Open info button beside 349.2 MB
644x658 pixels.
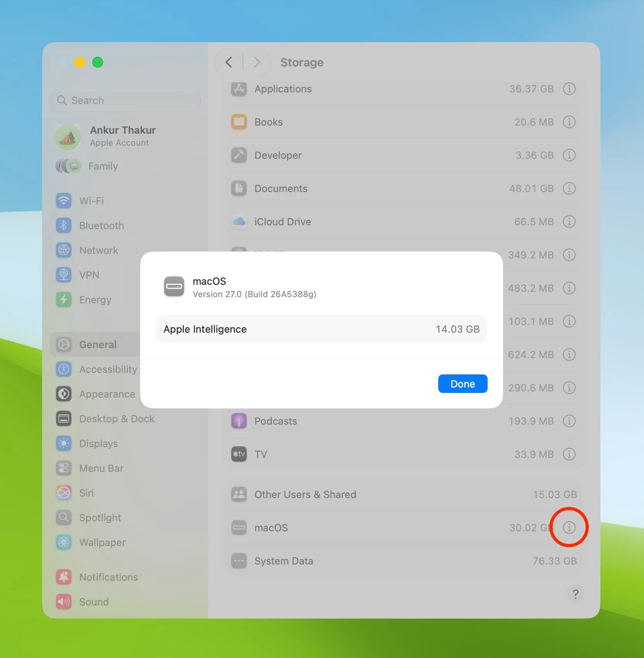[569, 255]
